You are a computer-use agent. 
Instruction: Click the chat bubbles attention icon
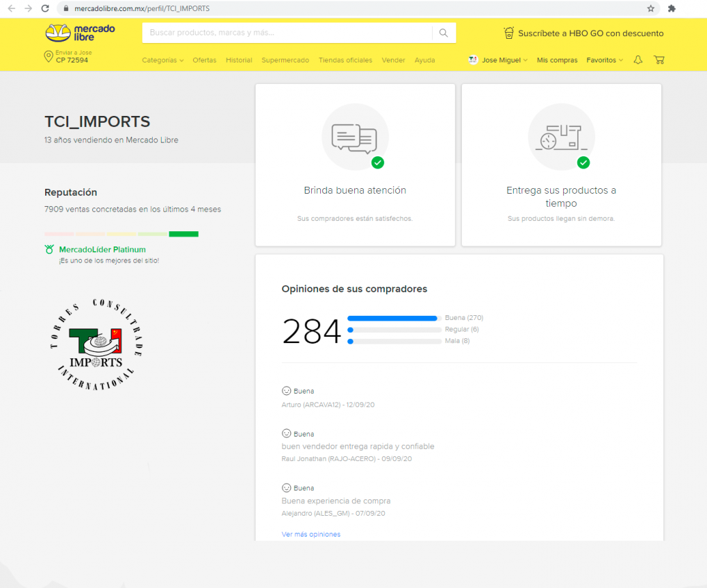point(354,138)
